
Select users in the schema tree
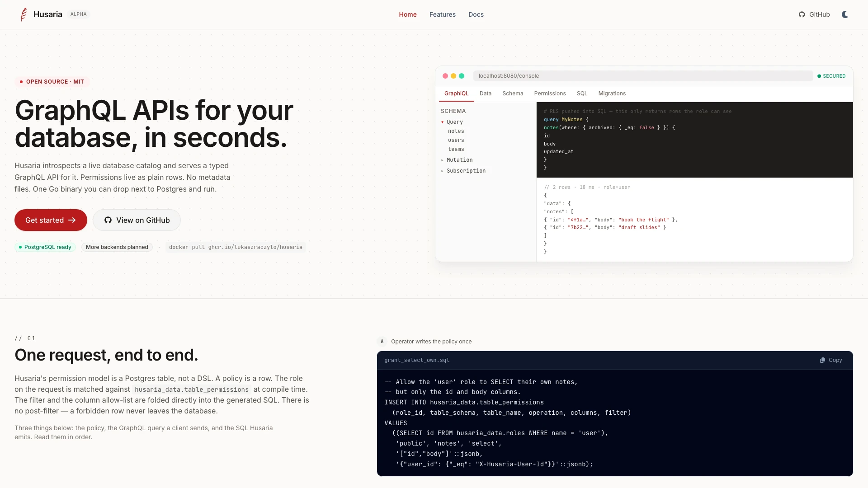click(x=456, y=140)
